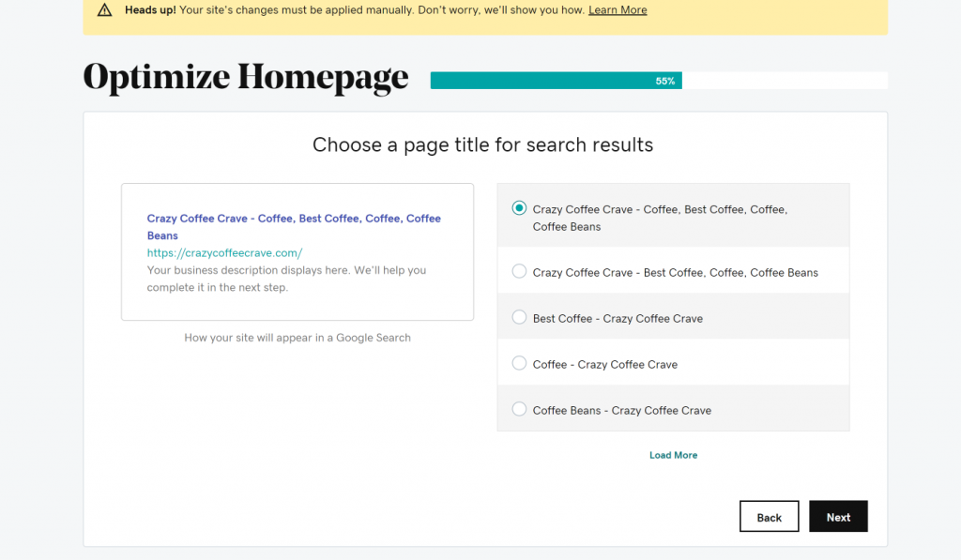Select the 'Crazy Coffee Crave - Best Coffee, Coffee, Coffee Beans' option
The height and width of the screenshot is (560, 961).
click(519, 271)
